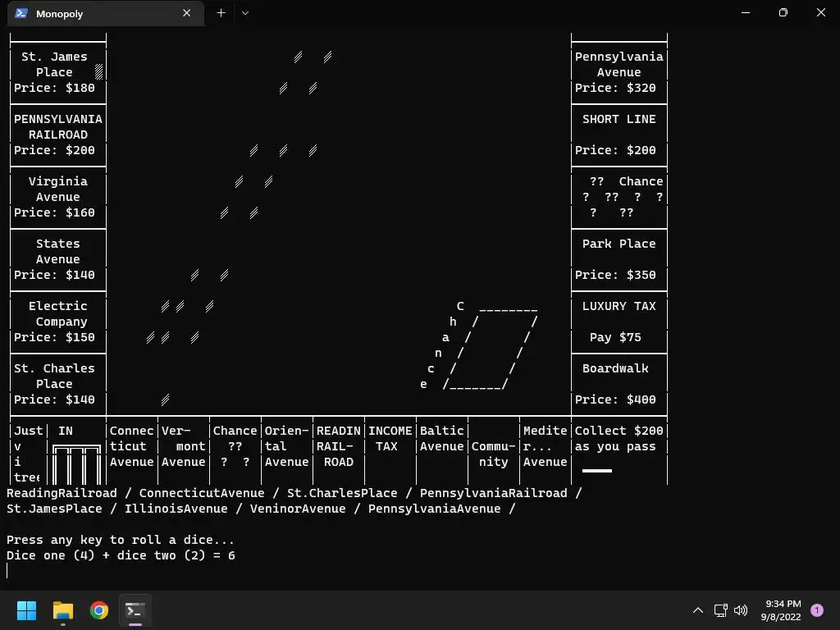Click the dice result line equal to 6
This screenshot has width=840, height=630.
(121, 555)
